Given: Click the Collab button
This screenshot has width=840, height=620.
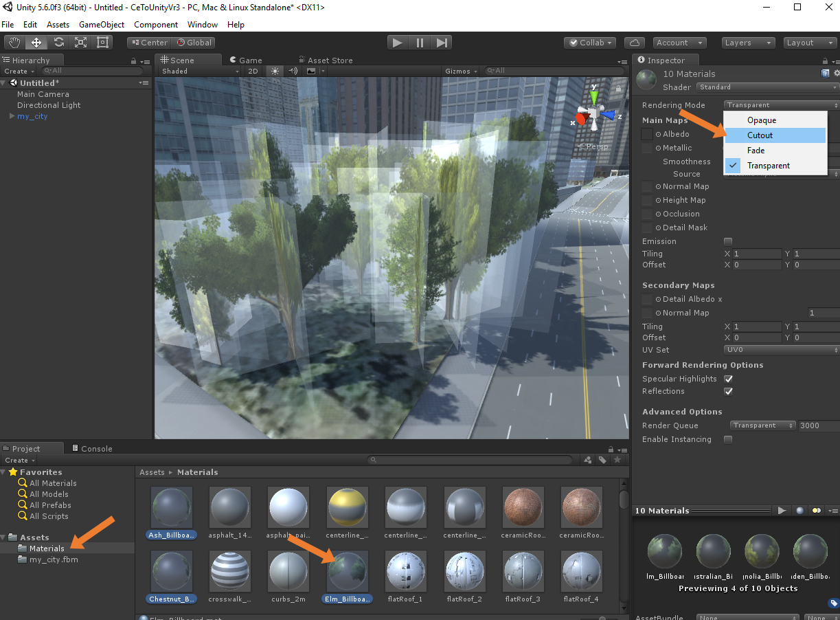Looking at the screenshot, I should click(x=589, y=43).
